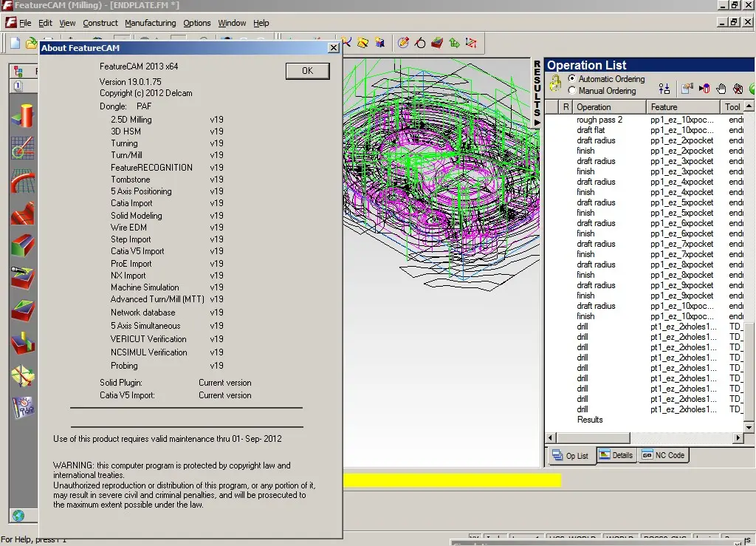Screen dimensions: 756x546
Task: Open the File menu
Action: (x=25, y=23)
